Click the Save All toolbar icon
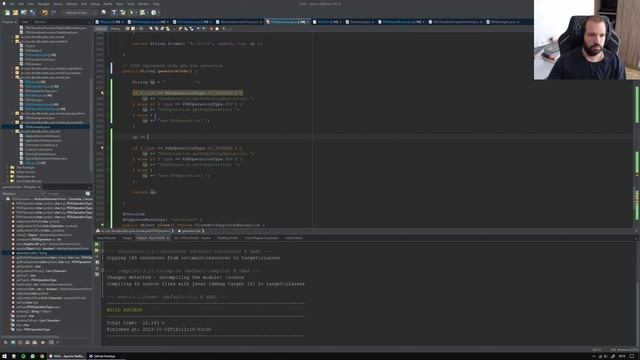Screen dimensions: 640x360 [33, 13]
